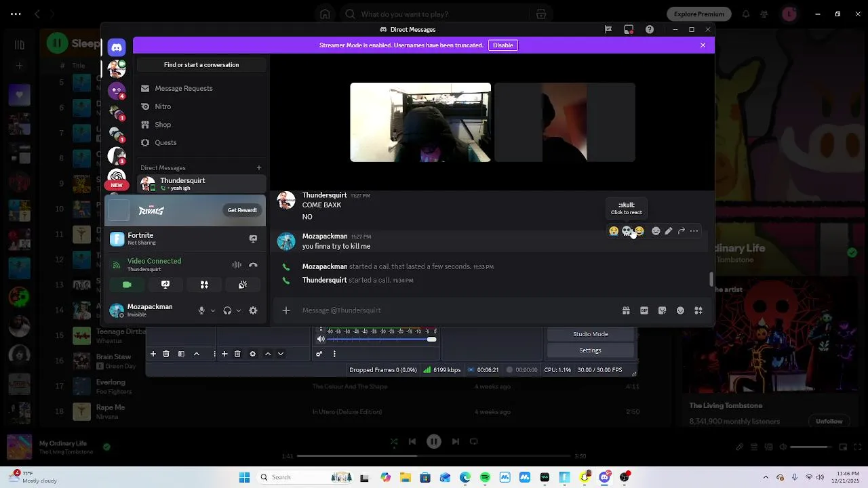Click the forward message arrow icon
868x488 pixels.
682,231
